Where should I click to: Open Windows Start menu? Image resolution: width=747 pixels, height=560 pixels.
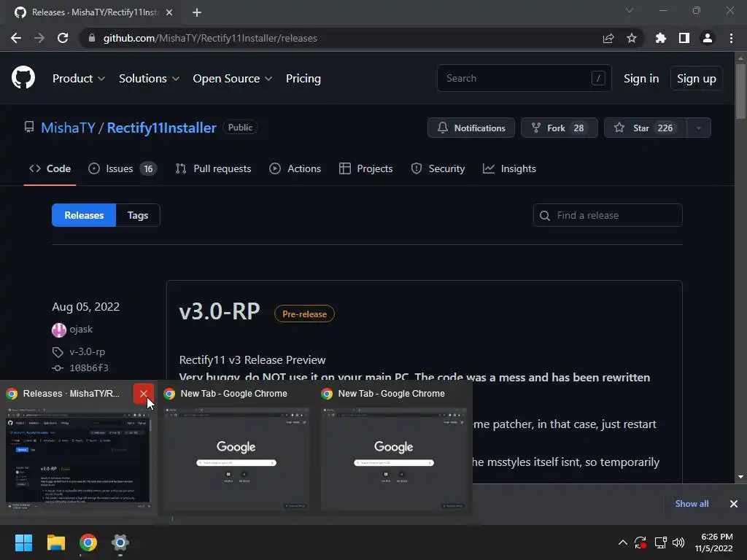pos(23,542)
